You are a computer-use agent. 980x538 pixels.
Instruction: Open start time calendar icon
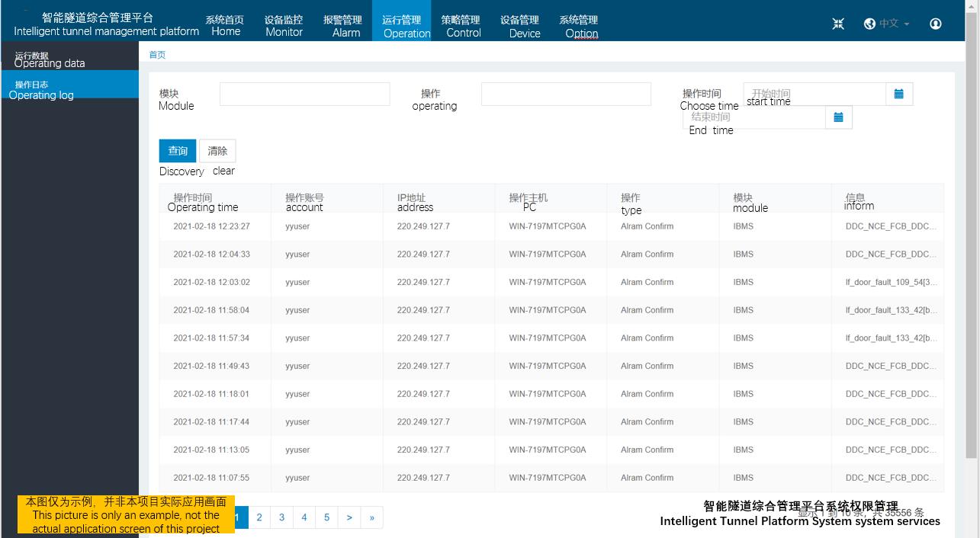point(899,94)
